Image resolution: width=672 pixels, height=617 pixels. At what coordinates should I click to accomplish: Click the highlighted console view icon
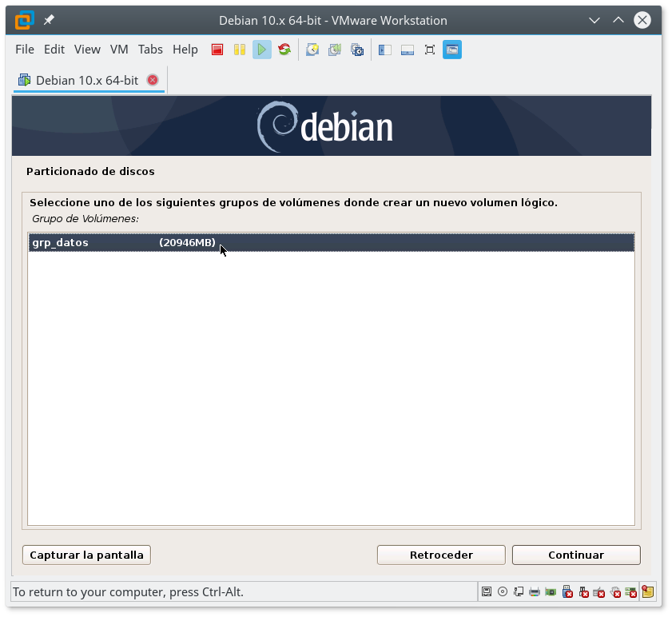pos(452,50)
